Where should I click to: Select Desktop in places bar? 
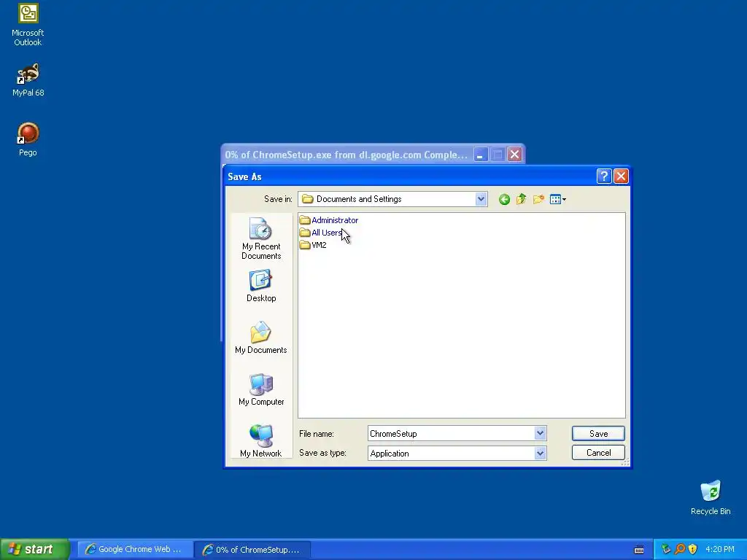pos(261,286)
